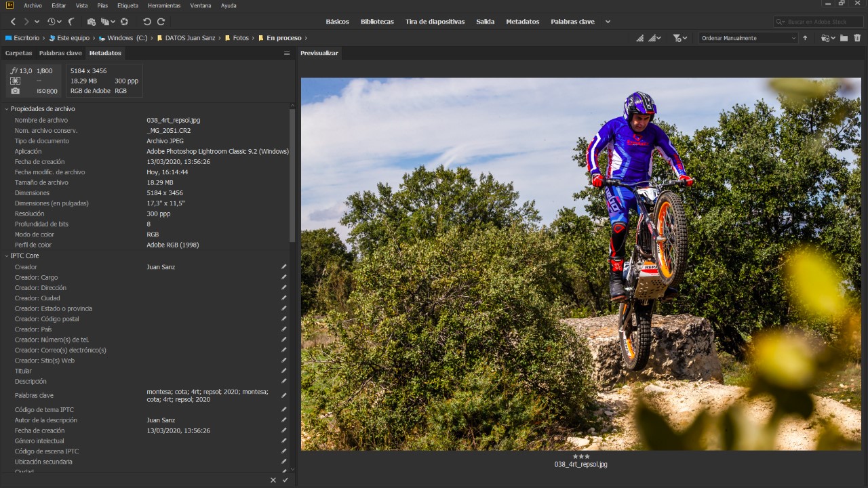This screenshot has height=488, width=868.
Task: Open the refine review mode icon menu
Action: [x=108, y=22]
